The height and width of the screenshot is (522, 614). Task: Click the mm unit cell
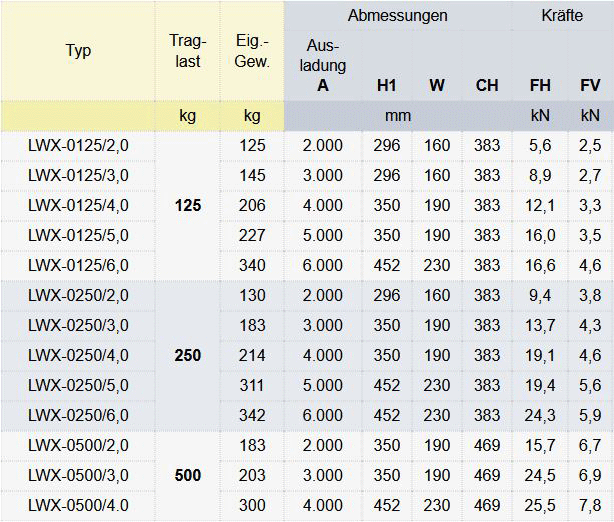[x=397, y=116]
